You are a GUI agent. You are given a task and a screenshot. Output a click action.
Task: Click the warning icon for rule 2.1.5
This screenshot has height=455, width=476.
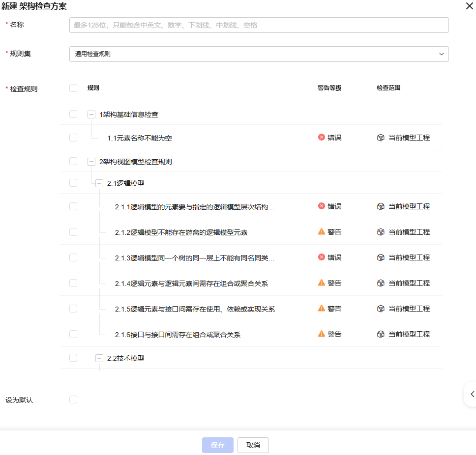tap(321, 308)
